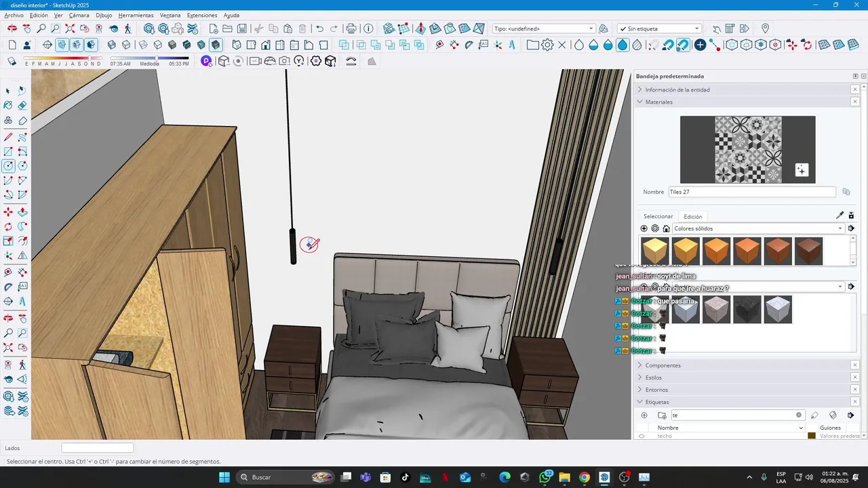Select the Paint Bucket tool in left toolbar

[8, 105]
